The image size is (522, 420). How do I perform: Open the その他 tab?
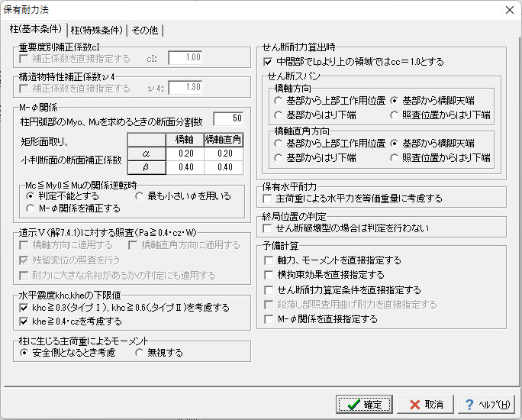pyautogui.click(x=145, y=31)
